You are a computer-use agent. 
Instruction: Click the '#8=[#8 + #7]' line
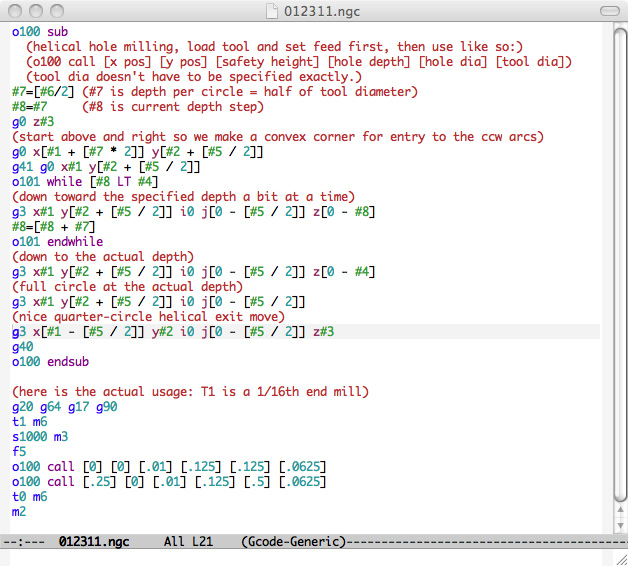point(53,227)
